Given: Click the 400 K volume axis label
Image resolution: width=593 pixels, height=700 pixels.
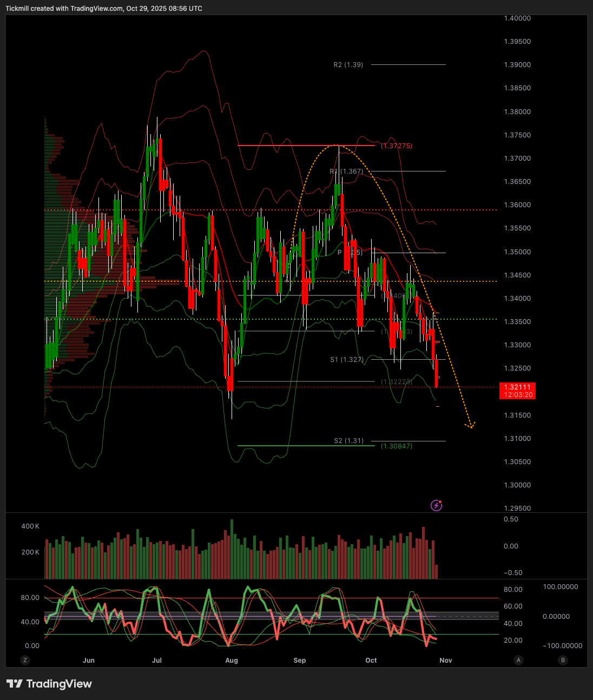Looking at the screenshot, I should pos(30,526).
